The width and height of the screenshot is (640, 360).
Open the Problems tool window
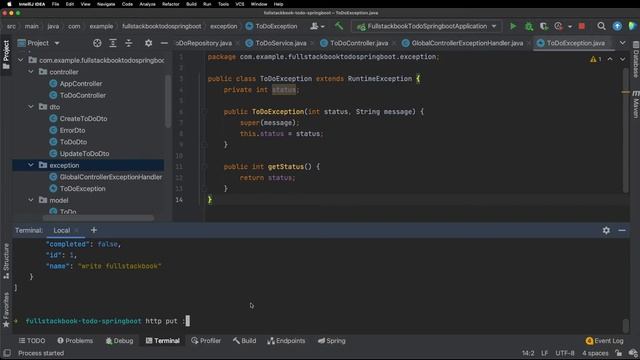pyautogui.click(x=75, y=340)
